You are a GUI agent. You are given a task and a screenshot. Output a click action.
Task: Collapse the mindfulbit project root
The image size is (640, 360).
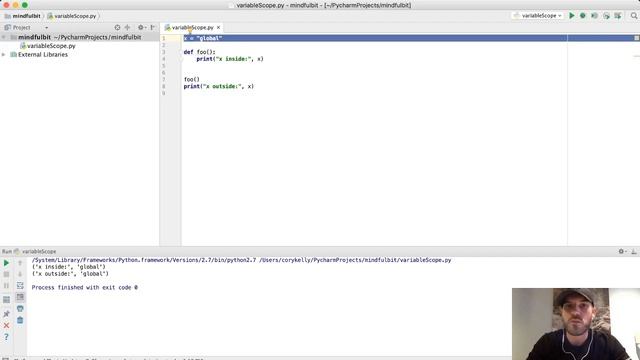point(4,37)
